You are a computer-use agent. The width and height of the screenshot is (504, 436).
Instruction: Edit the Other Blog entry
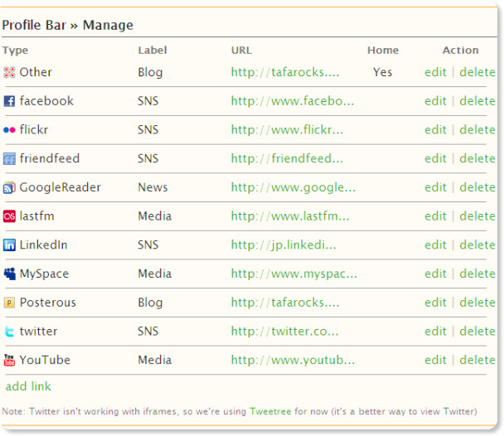435,72
